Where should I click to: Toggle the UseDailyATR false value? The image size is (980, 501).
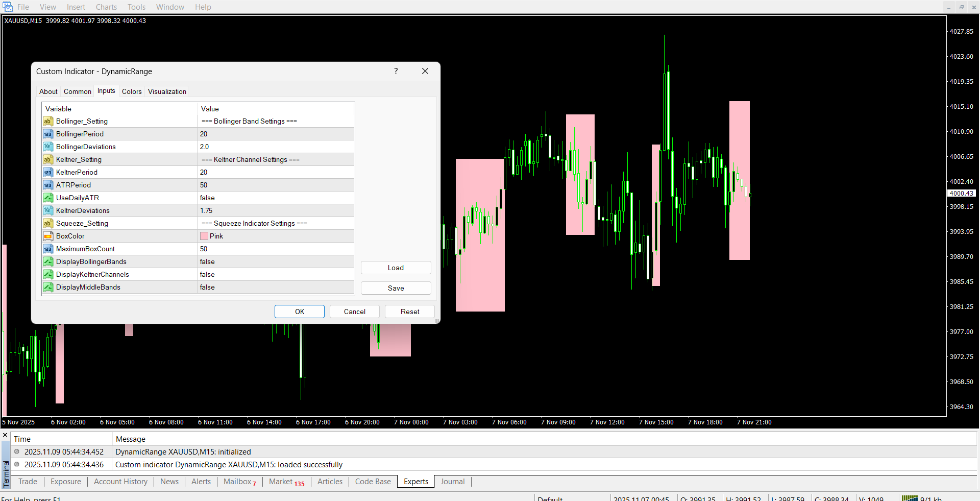[276, 198]
